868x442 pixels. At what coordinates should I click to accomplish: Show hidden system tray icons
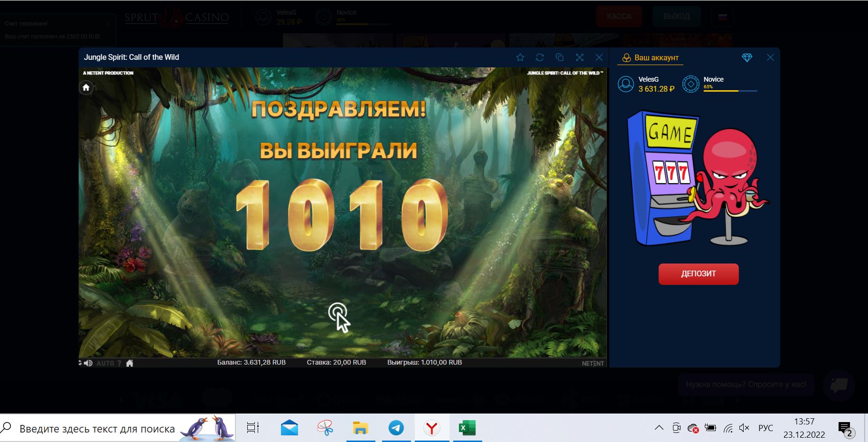[x=659, y=428]
